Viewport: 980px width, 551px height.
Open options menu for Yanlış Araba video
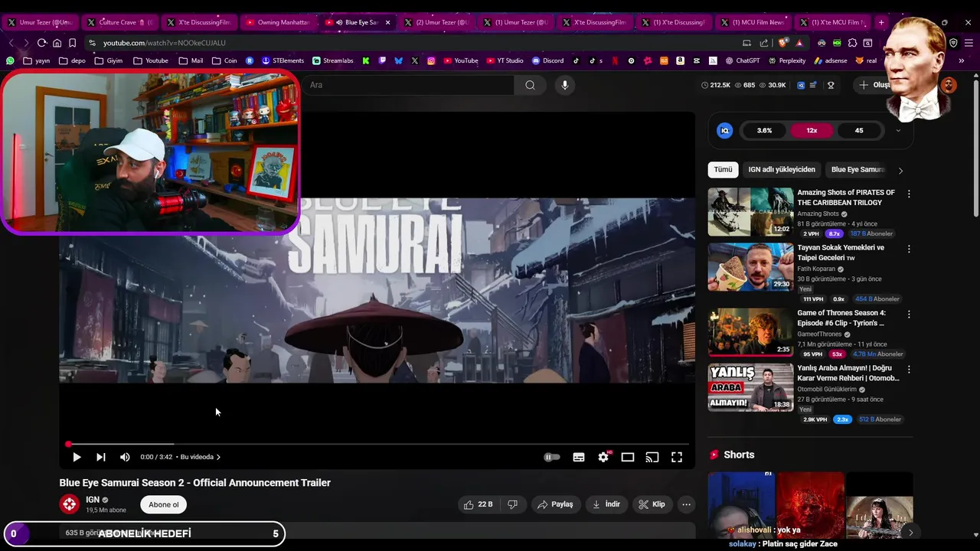coord(909,370)
